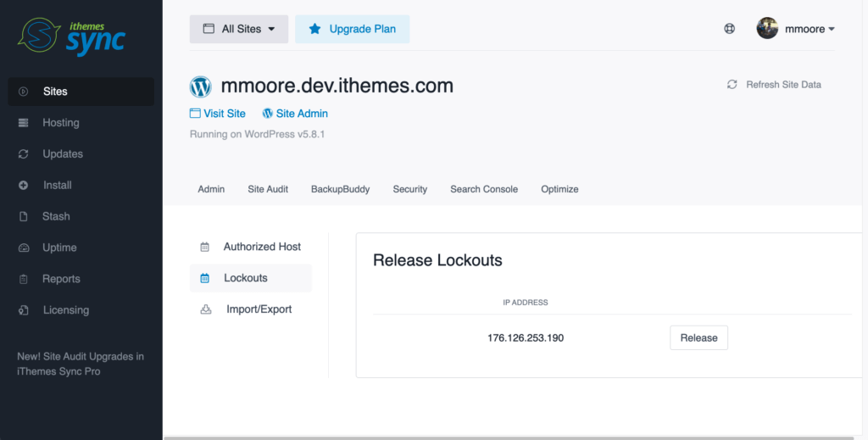Click the star icon on Upgrade Plan
The image size is (868, 440).
[315, 29]
